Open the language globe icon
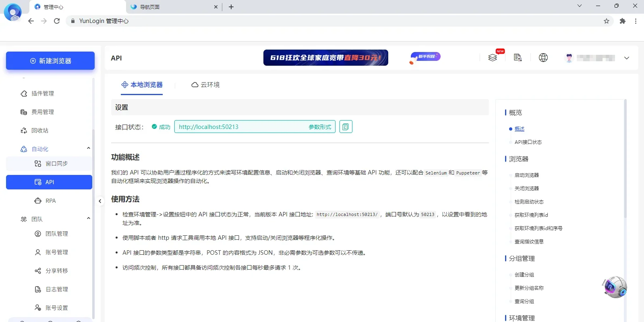Screen dimensions: 644x322 (543, 58)
